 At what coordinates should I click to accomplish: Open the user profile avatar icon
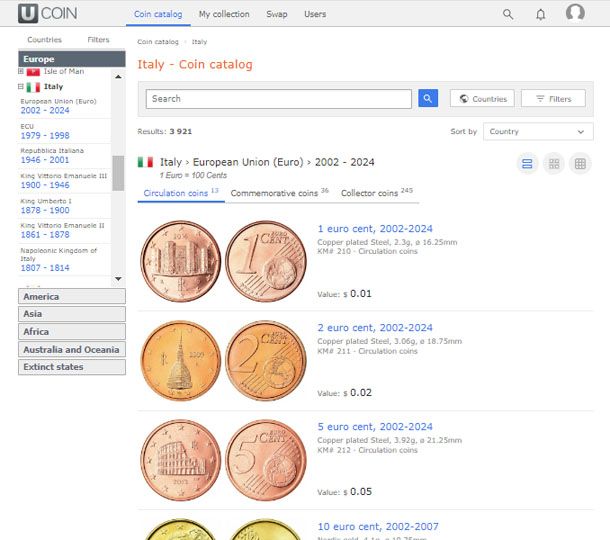(575, 13)
